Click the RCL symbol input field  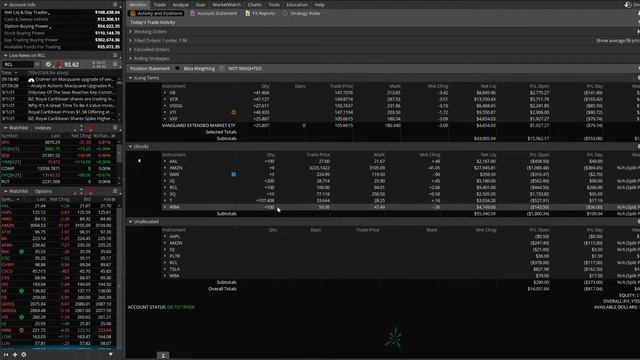tap(18, 64)
